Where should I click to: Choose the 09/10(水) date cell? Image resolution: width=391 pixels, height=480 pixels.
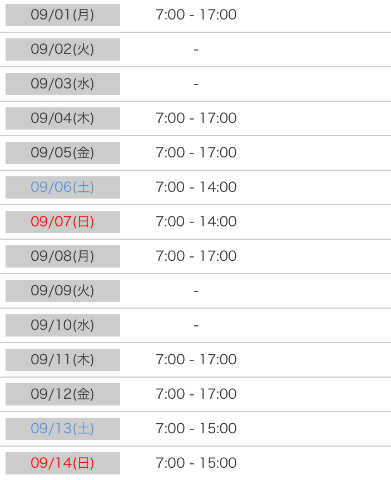click(62, 325)
